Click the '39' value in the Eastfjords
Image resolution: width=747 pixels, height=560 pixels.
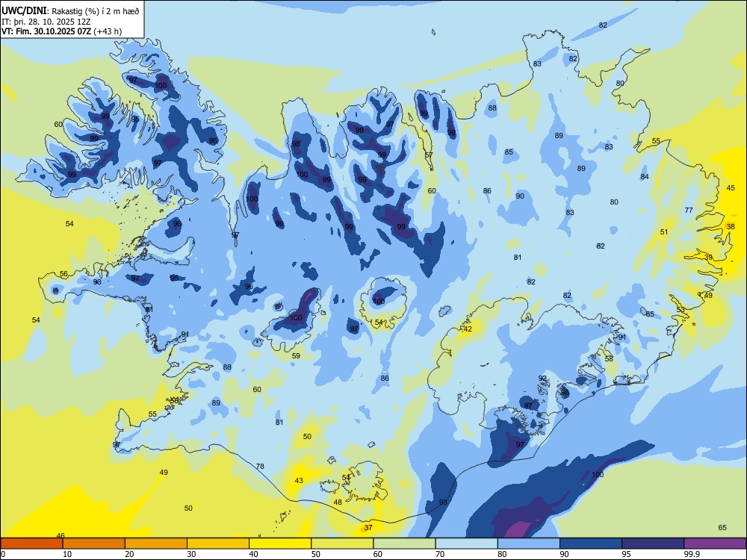[x=708, y=257]
